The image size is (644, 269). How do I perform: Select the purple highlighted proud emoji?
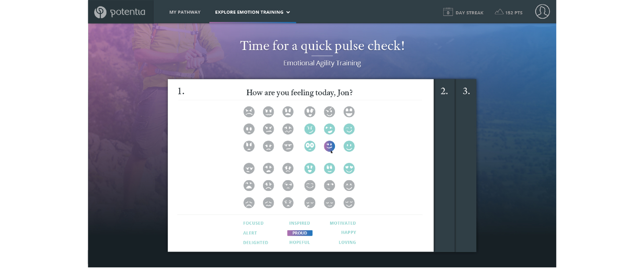(x=329, y=146)
